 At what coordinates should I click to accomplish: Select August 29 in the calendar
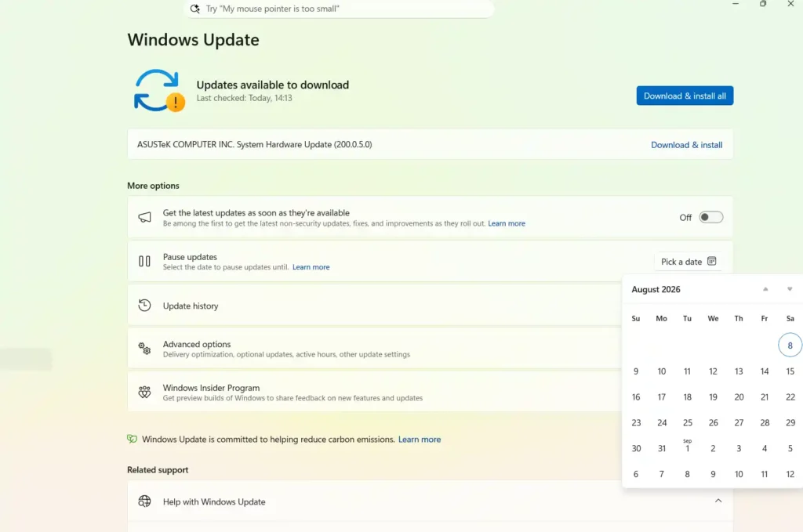(790, 422)
